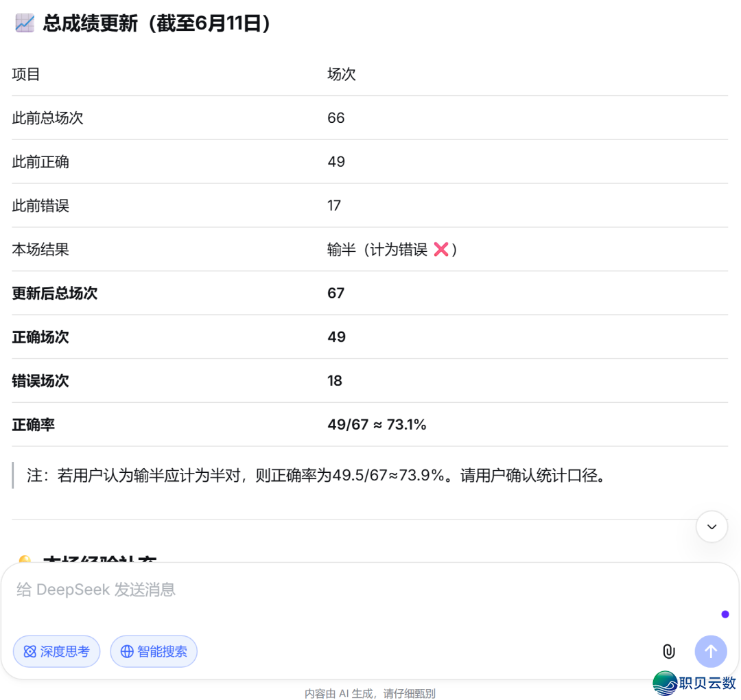Click the 错误场次 row label
This screenshot has height=700, width=741.
(x=40, y=381)
